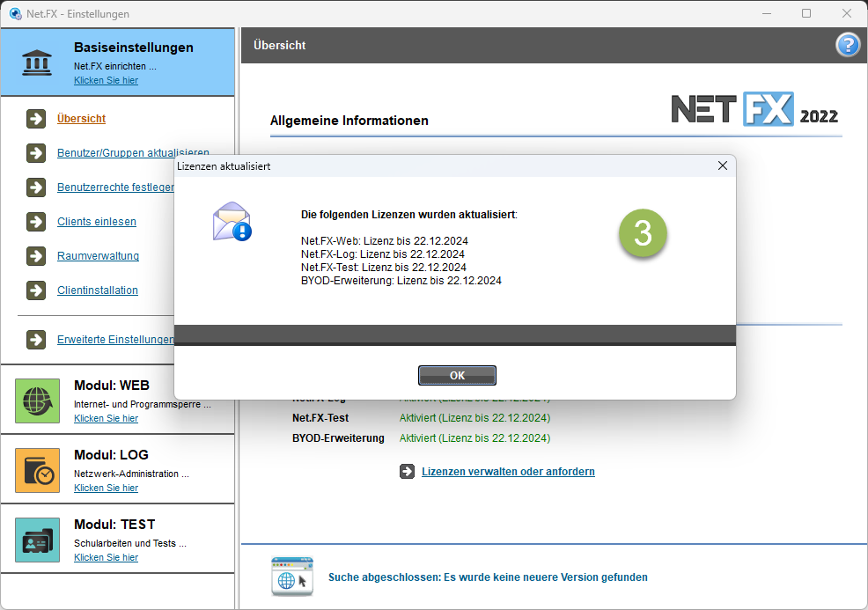The width and height of the screenshot is (868, 610).
Task: Open the Clients einlesen link
Action: tap(97, 222)
